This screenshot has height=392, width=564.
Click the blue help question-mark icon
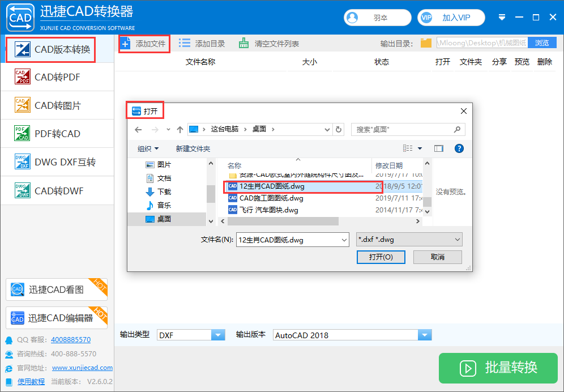pyautogui.click(x=459, y=148)
